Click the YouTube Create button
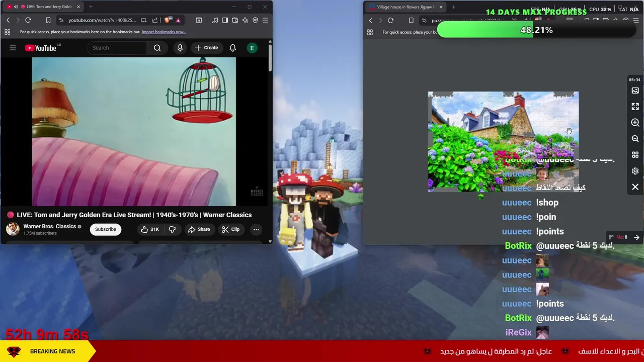The image size is (644, 362). 206,48
